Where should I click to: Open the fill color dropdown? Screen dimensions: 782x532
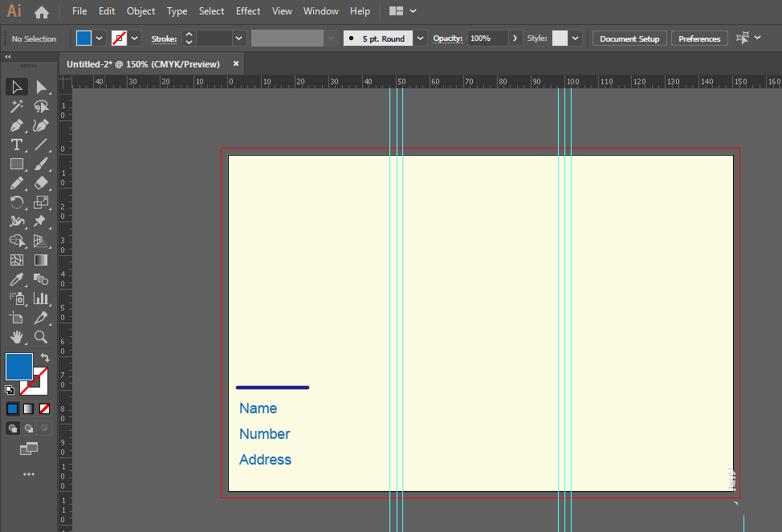point(100,39)
